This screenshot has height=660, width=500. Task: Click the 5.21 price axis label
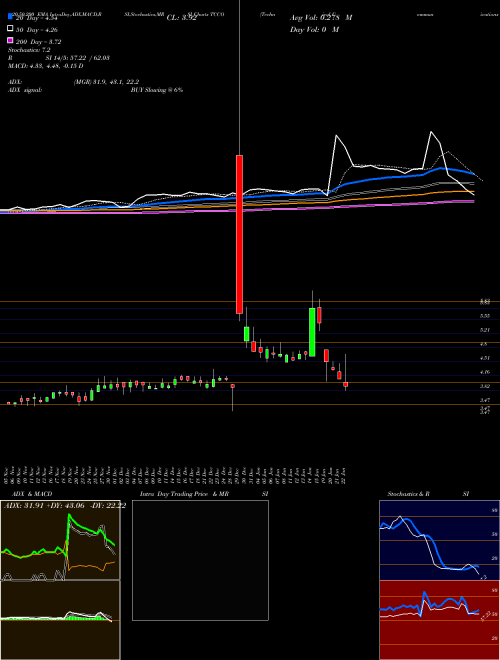[485, 330]
